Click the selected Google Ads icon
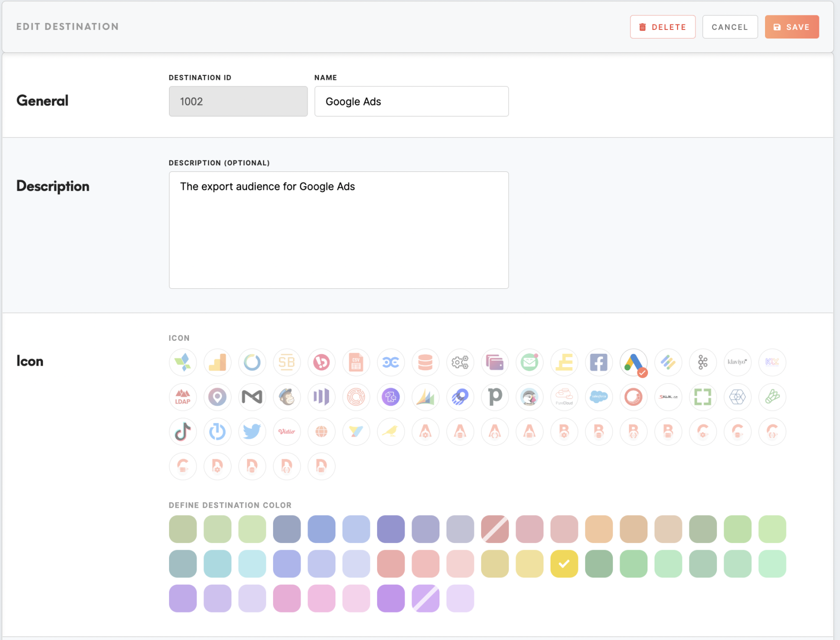 point(633,362)
